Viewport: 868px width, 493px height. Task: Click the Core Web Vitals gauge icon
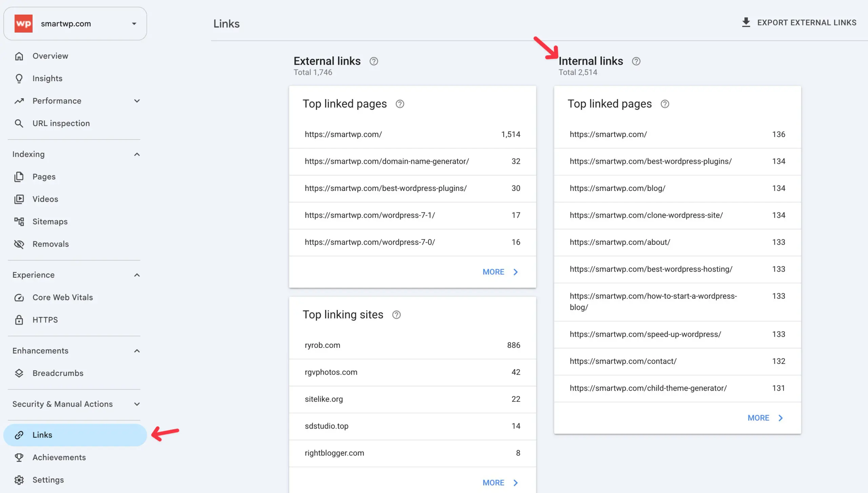point(19,297)
